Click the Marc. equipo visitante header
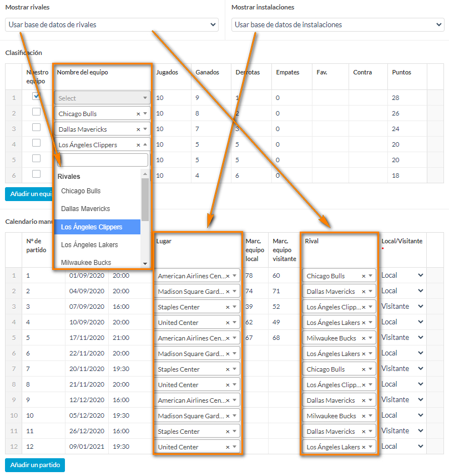The width and height of the screenshot is (449, 476). (284, 250)
